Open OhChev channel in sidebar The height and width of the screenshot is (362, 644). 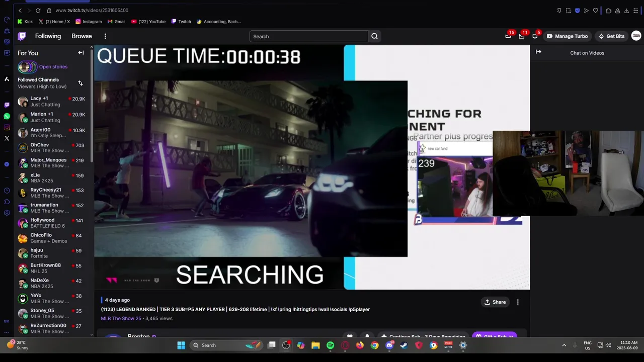[52, 148]
